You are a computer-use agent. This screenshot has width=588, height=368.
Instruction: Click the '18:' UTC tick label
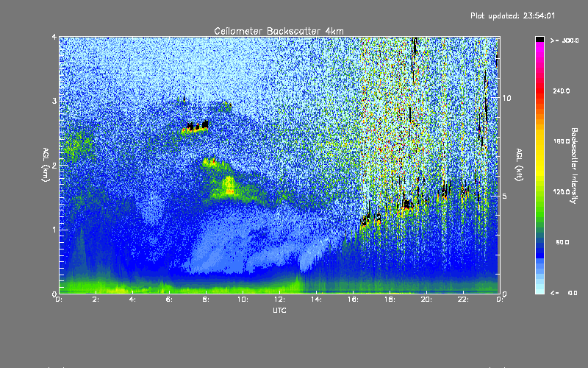[x=390, y=300]
